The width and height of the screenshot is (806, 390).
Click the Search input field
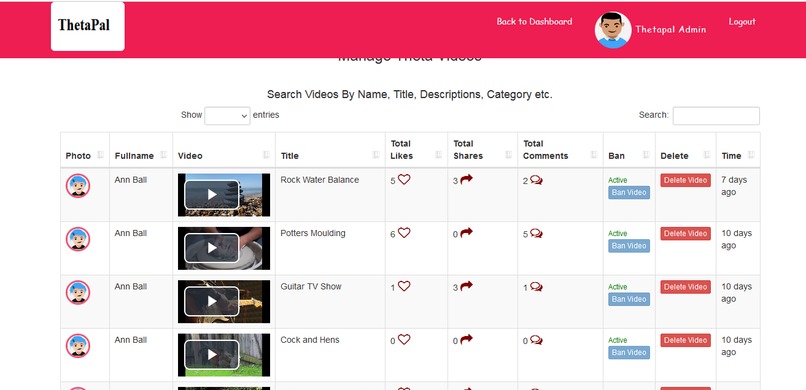point(716,116)
